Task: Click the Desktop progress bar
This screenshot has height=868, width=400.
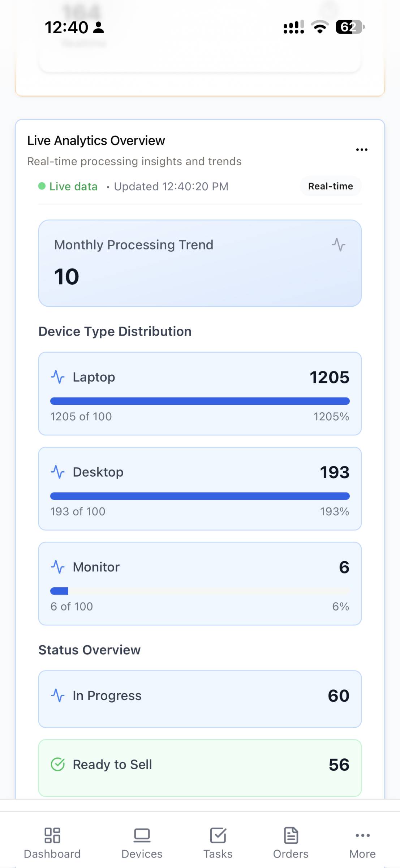Action: (x=200, y=496)
